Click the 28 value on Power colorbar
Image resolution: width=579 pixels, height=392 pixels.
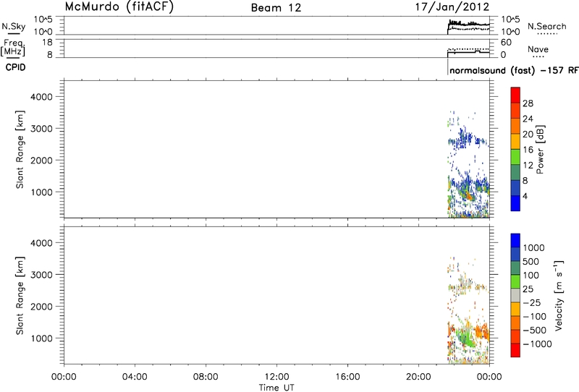[x=528, y=103]
